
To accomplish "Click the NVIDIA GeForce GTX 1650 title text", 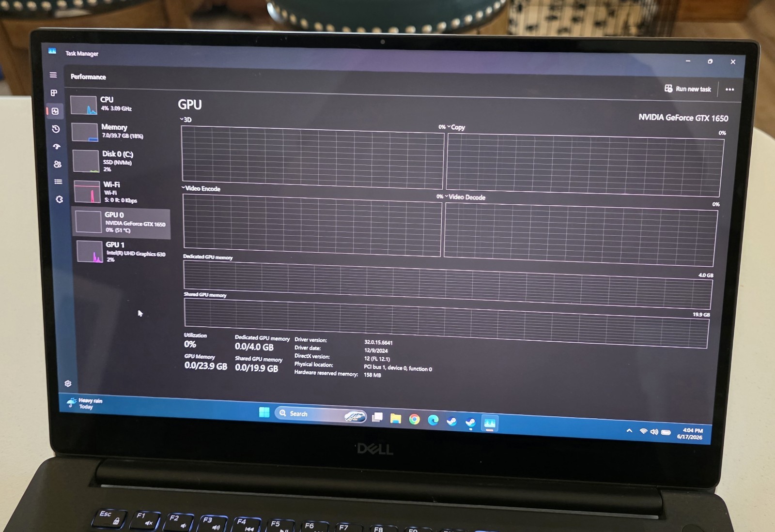I will click(683, 118).
